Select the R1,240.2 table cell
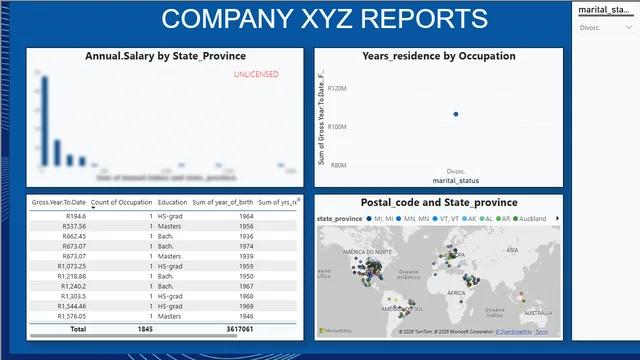This screenshot has width=640, height=360. pos(73,286)
